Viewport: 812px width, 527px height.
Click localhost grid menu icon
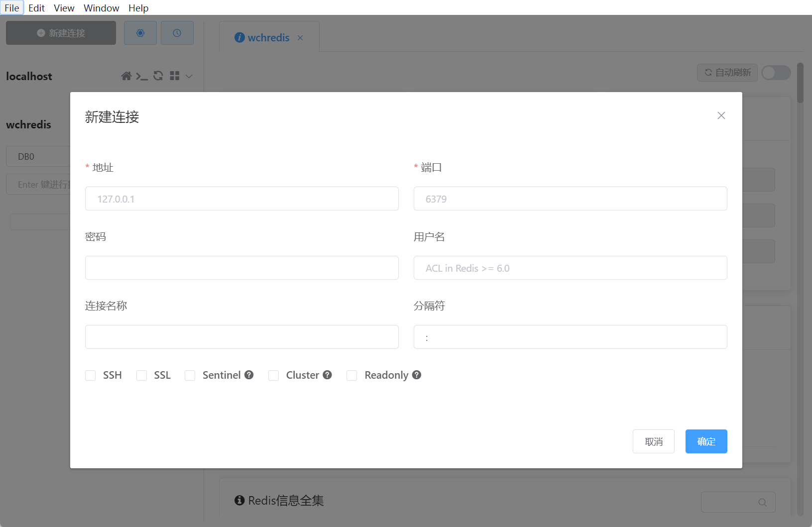tap(174, 76)
